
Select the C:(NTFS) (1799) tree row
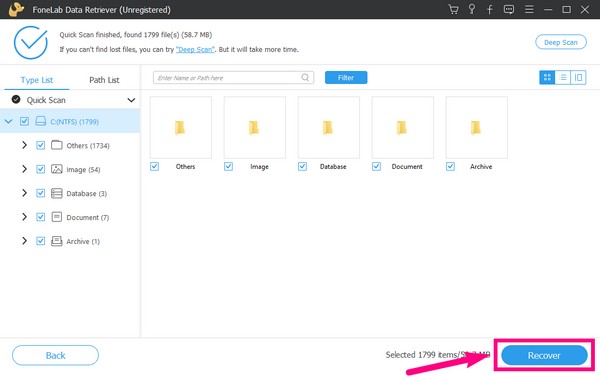pyautogui.click(x=70, y=121)
